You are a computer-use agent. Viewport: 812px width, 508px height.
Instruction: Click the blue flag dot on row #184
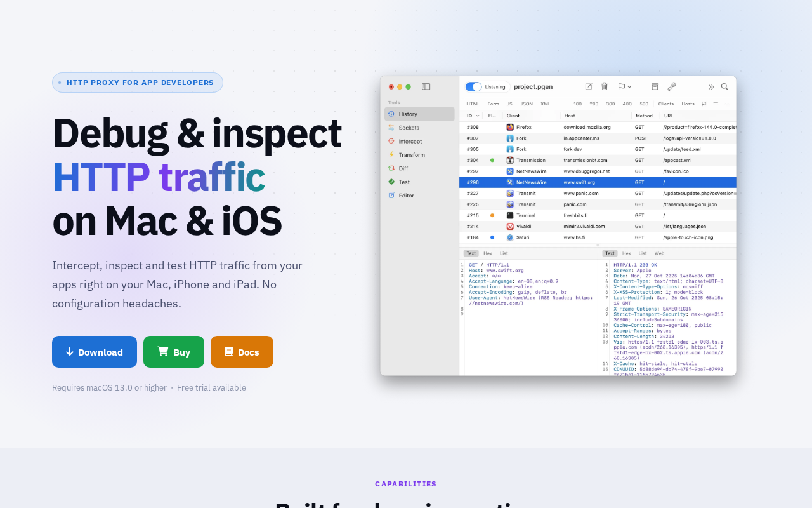click(x=492, y=237)
